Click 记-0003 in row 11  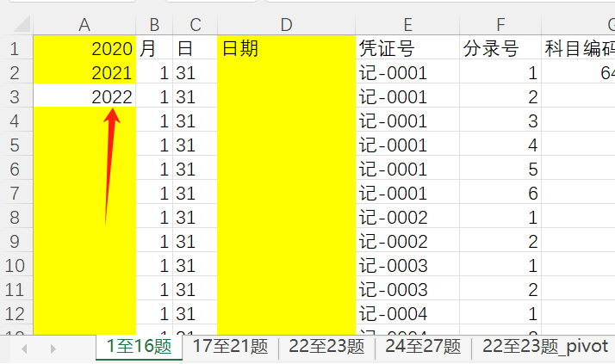point(407,288)
